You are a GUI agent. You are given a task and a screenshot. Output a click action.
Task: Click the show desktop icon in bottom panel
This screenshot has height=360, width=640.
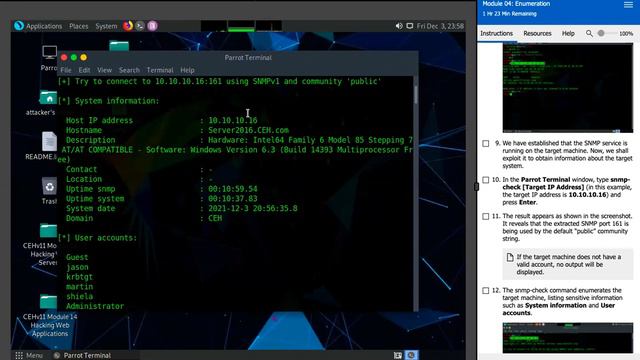(x=398, y=356)
